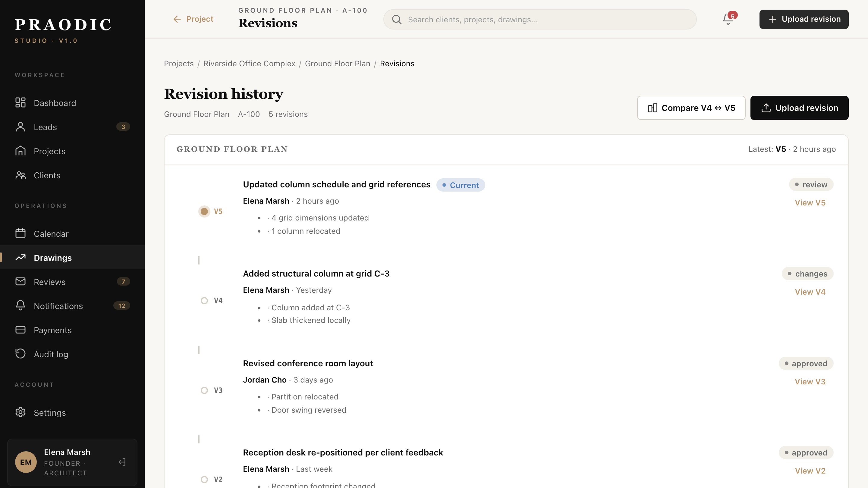Click the search magnifier icon

(x=397, y=20)
